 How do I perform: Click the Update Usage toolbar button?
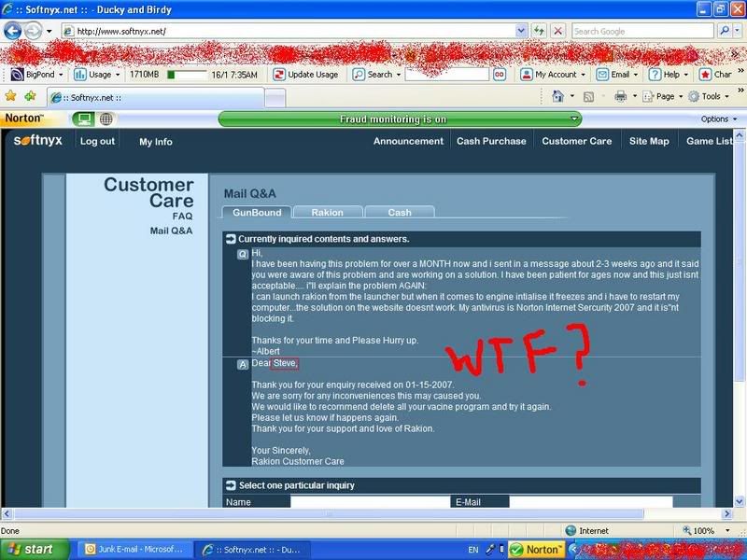pos(305,75)
